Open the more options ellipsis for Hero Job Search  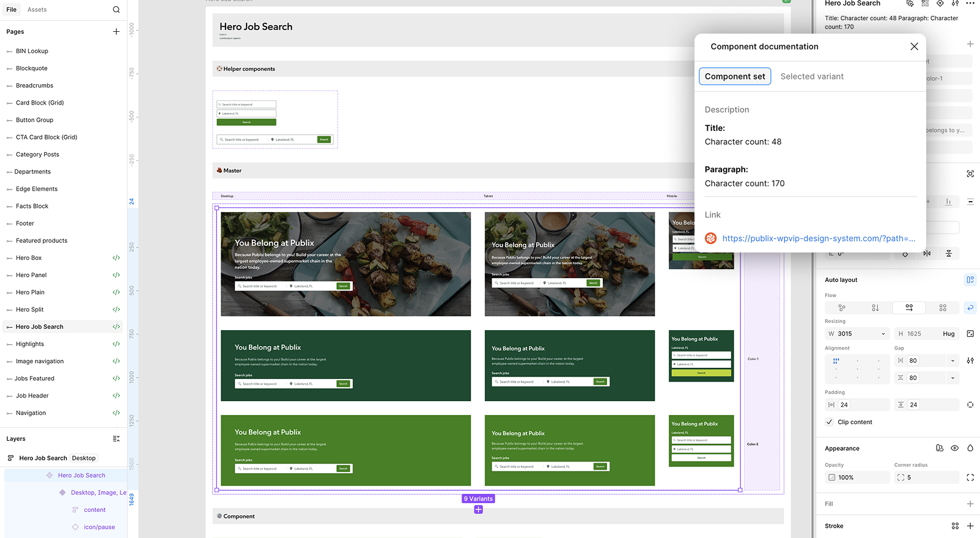pyautogui.click(x=970, y=4)
